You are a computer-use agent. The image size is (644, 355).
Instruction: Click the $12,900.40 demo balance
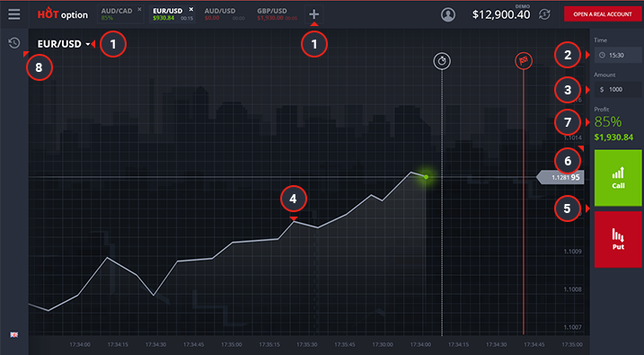[501, 14]
